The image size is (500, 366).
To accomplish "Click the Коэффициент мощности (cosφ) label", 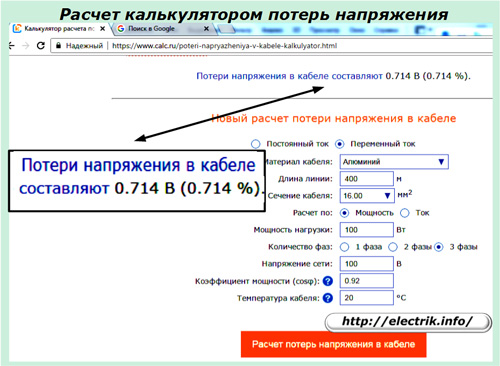I will [x=257, y=281].
